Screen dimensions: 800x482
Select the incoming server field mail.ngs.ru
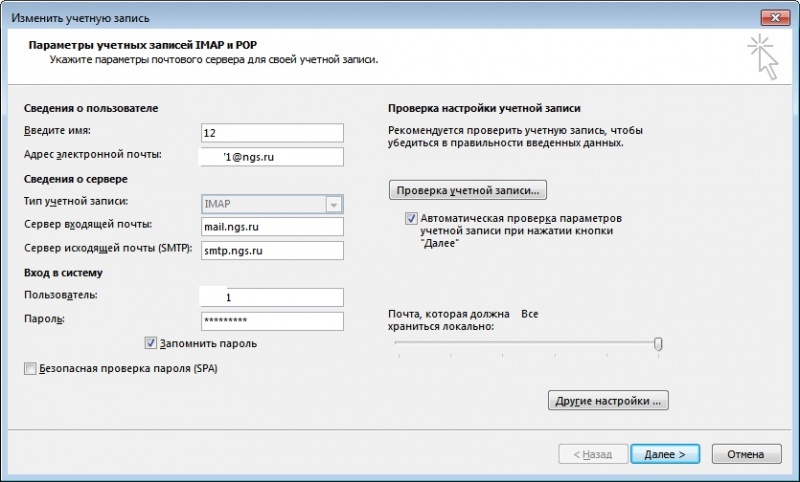272,226
